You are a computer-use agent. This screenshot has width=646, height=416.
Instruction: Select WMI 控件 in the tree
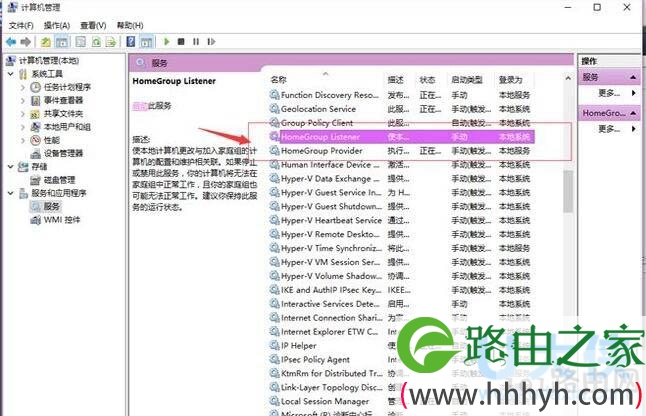click(62, 220)
